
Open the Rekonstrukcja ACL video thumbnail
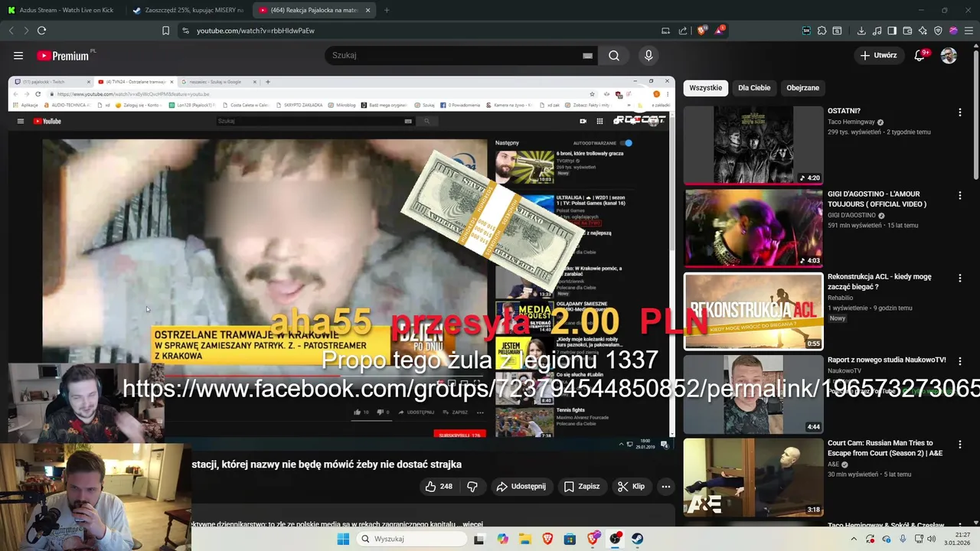[753, 311]
